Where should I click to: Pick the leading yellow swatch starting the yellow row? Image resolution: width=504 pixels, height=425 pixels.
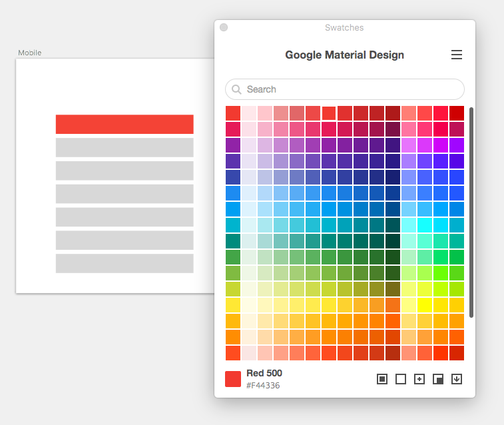[233, 305]
